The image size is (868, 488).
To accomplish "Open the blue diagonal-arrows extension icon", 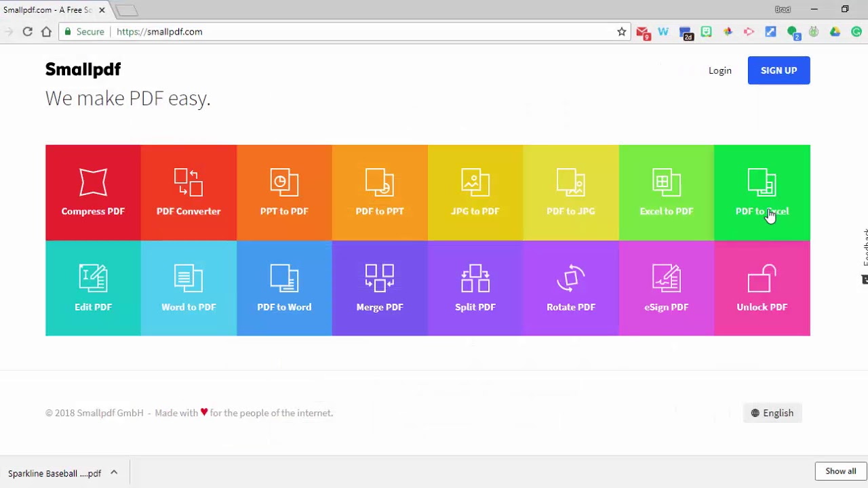I will click(770, 32).
